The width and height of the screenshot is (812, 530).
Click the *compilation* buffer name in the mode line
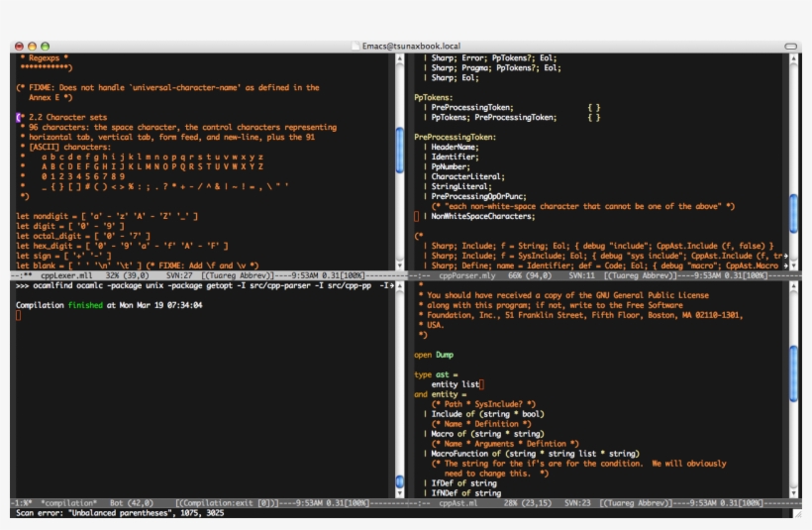(68, 502)
